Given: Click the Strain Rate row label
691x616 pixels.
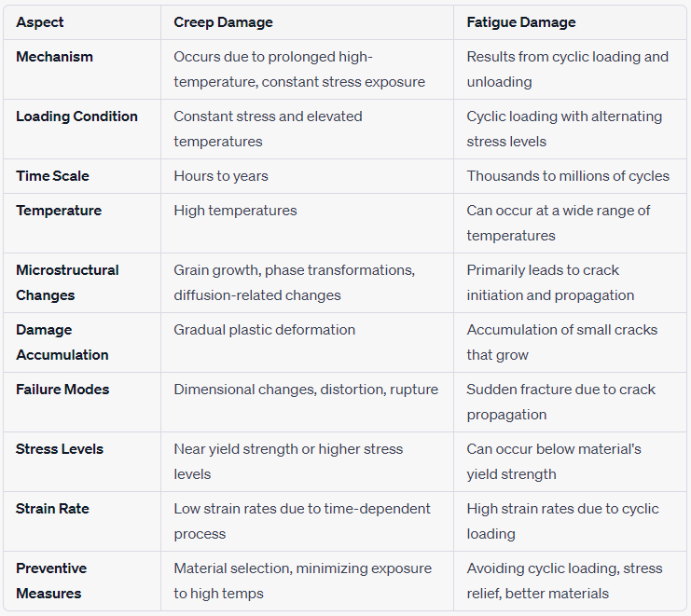Looking at the screenshot, I should 52,509.
